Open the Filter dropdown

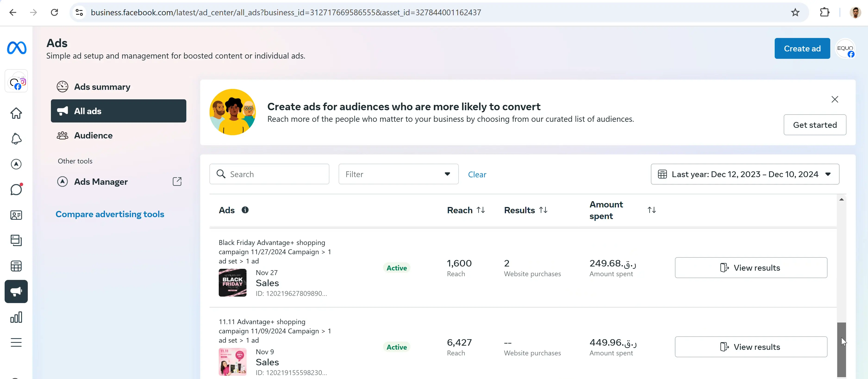(x=398, y=174)
